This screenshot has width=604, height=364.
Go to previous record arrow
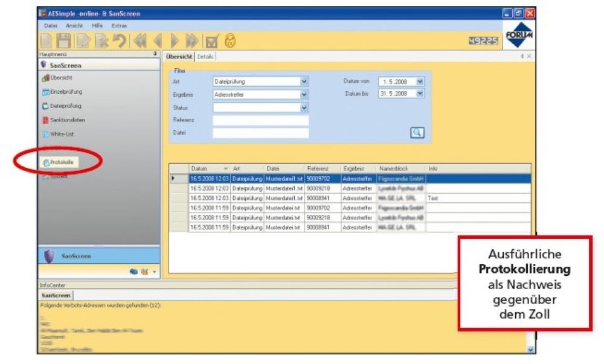[x=158, y=40]
